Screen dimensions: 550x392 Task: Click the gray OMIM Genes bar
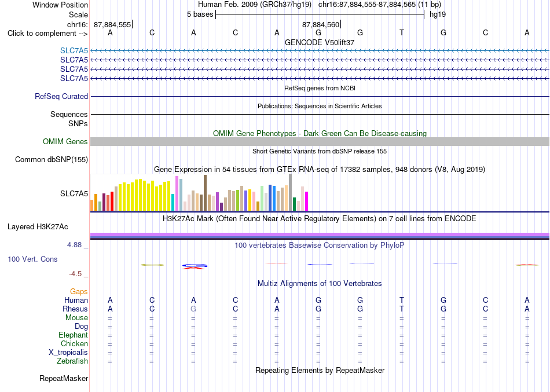pyautogui.click(x=320, y=141)
